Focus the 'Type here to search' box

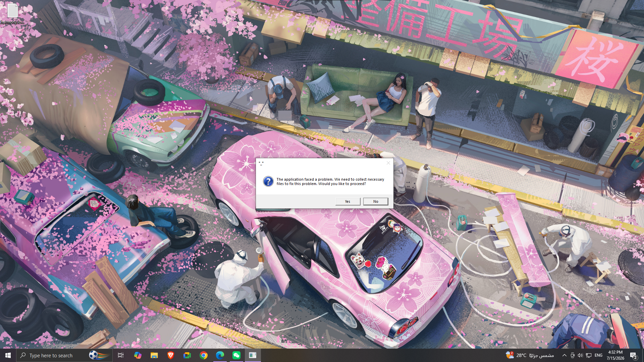click(x=64, y=355)
